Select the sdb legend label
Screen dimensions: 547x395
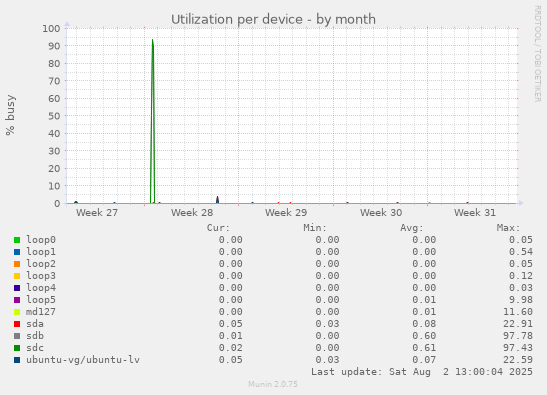(35, 336)
